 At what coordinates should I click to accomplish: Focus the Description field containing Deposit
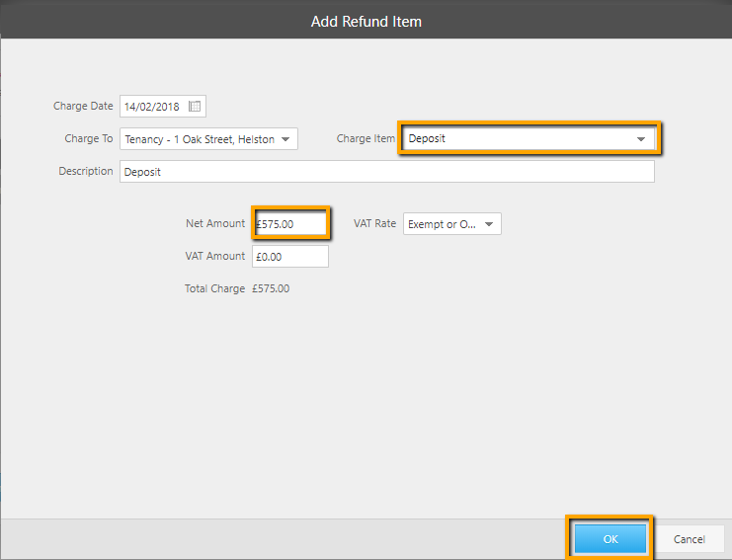[387, 172]
